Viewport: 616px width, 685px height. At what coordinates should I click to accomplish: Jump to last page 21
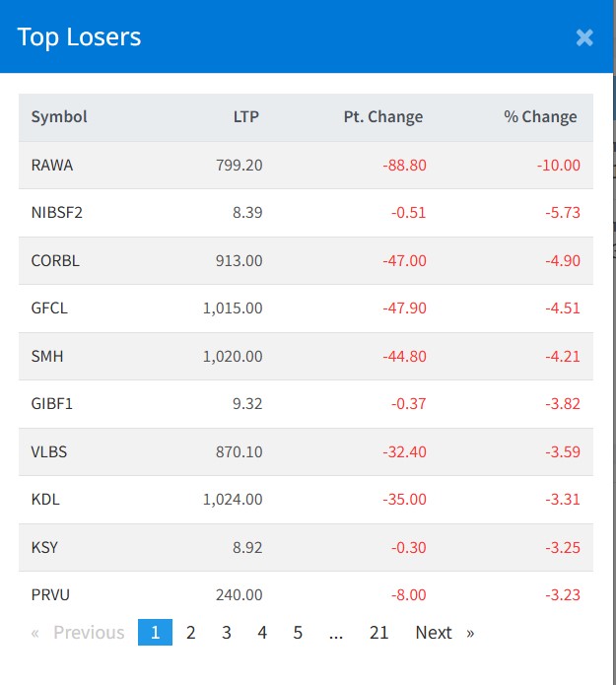pyautogui.click(x=379, y=633)
